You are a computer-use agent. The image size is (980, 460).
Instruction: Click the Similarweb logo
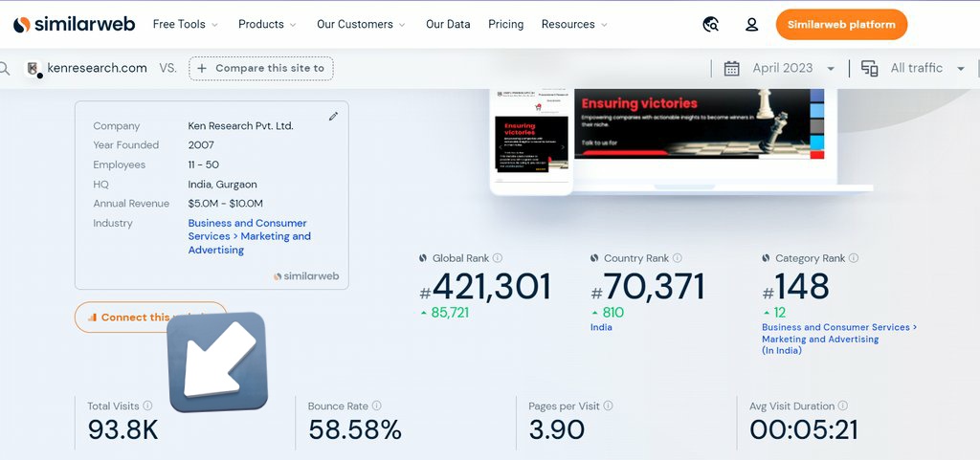point(74,24)
